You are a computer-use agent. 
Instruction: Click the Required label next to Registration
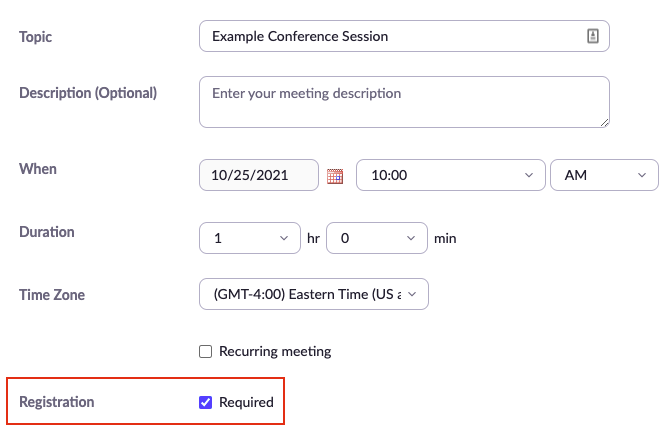click(x=246, y=402)
